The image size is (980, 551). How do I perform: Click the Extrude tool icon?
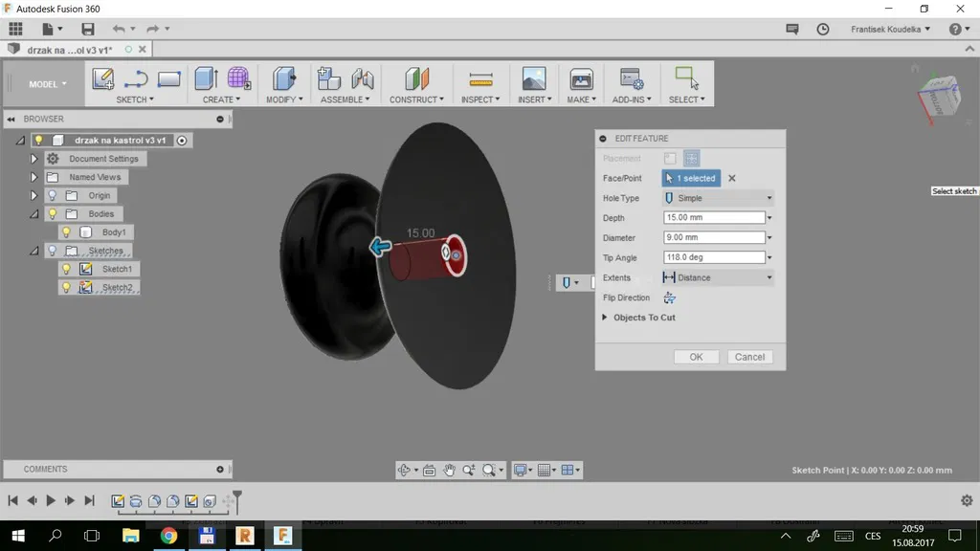[x=207, y=78]
